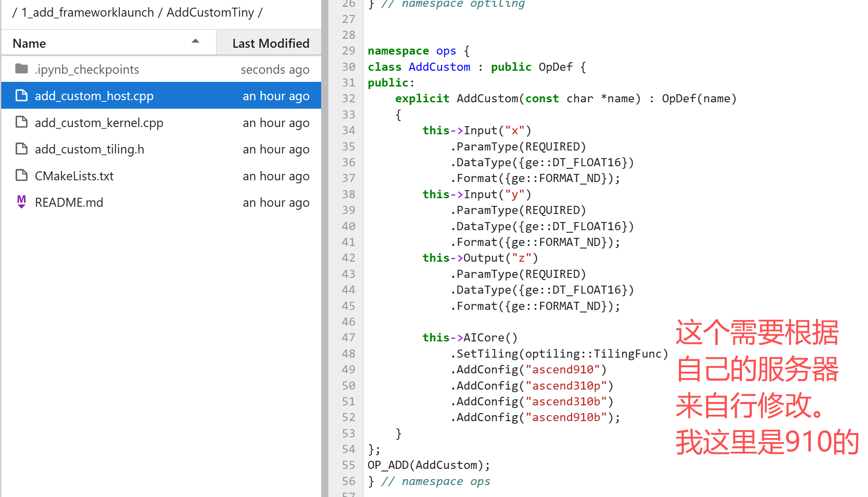868x497 pixels.
Task: Open the README.md file entry
Action: 69,202
